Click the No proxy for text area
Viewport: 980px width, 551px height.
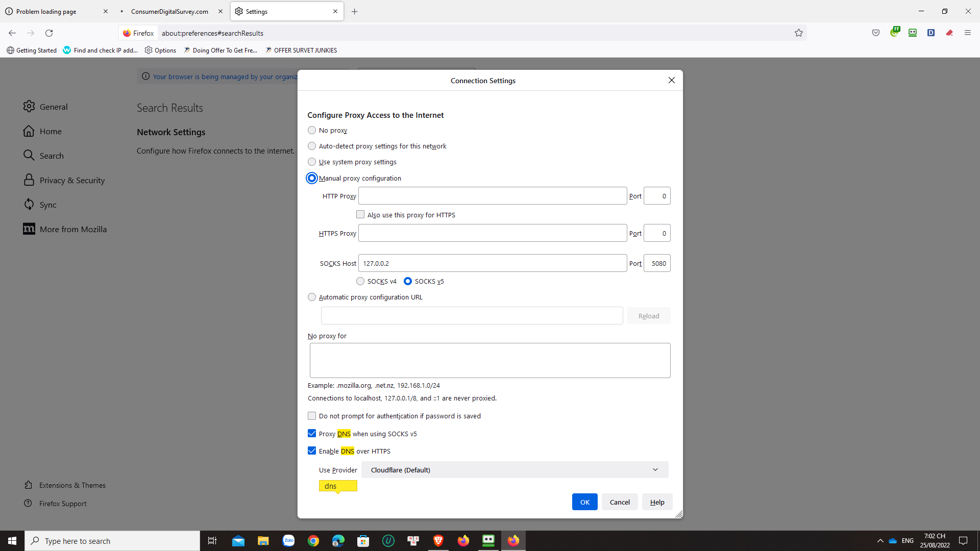pos(490,360)
